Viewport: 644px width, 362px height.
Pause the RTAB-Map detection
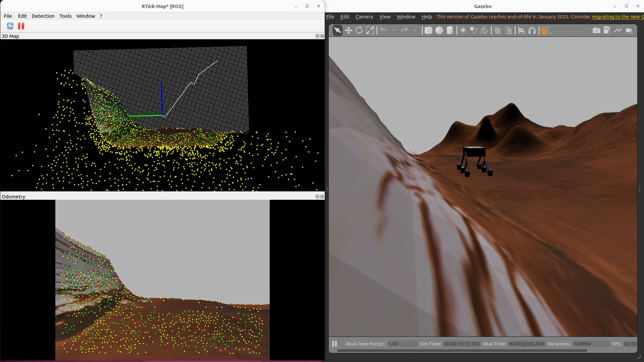pyautogui.click(x=21, y=26)
